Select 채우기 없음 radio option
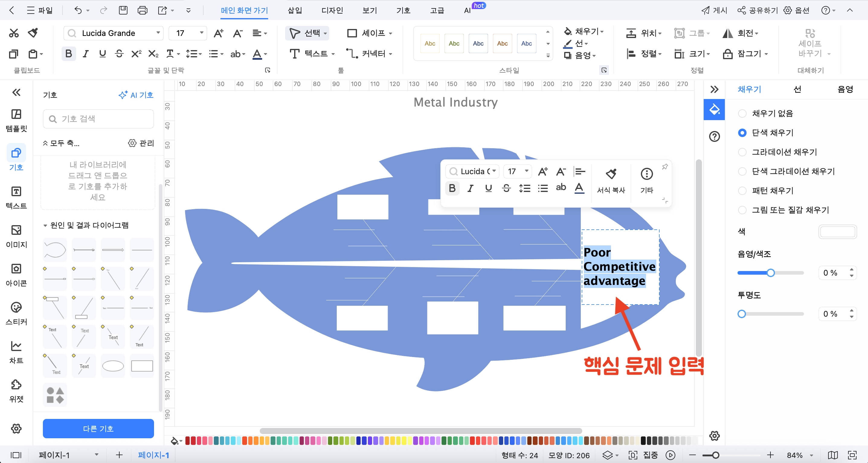 pos(742,113)
